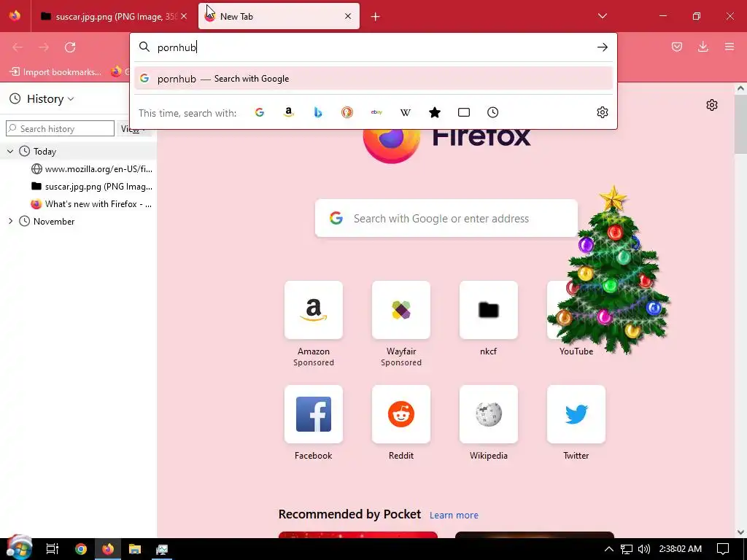
Task: Open YouTube shortcut label
Action: pos(576,351)
